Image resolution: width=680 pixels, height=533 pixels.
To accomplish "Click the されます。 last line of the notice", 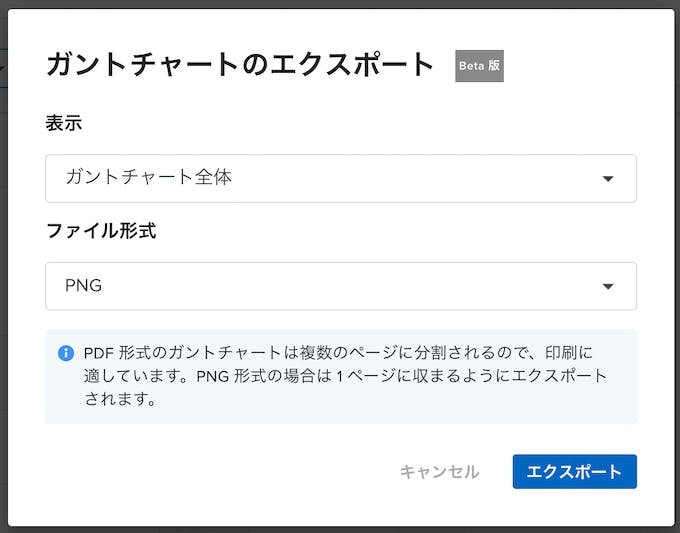I will pyautogui.click(x=121, y=399).
